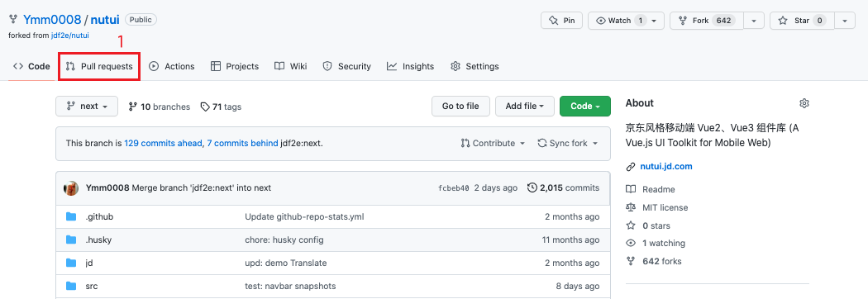The width and height of the screenshot is (868, 299).
Task: Open commit hash fcbeb40
Action: point(453,188)
